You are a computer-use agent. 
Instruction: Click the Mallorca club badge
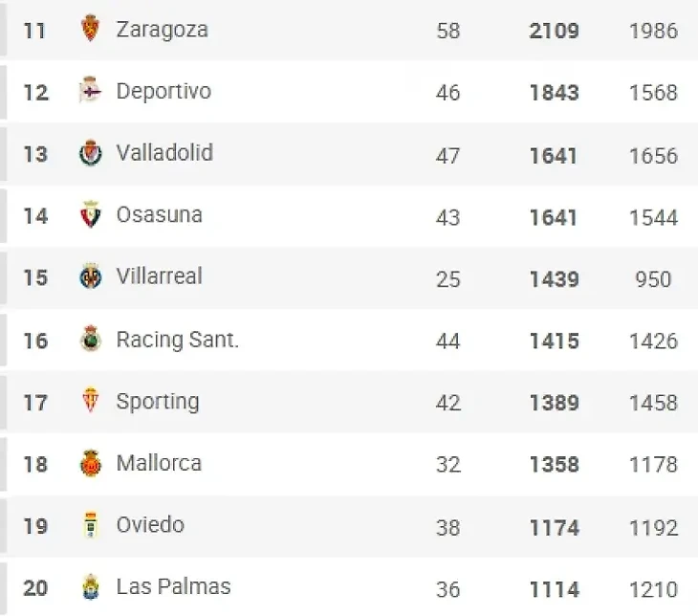point(91,463)
